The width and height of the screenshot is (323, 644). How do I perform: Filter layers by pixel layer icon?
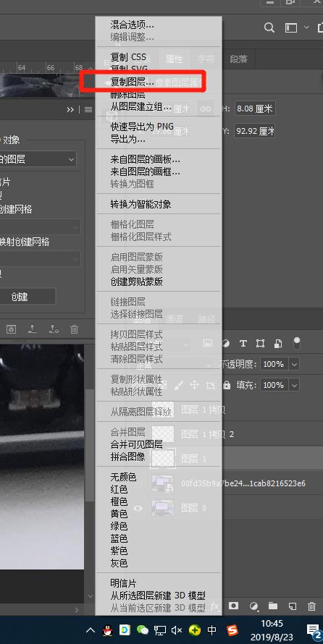(x=208, y=343)
